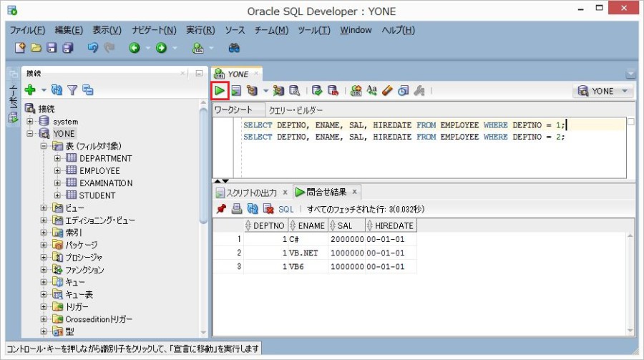The image size is (644, 360).
Task: Open the new connection dropdown arrow
Action: 44,90
